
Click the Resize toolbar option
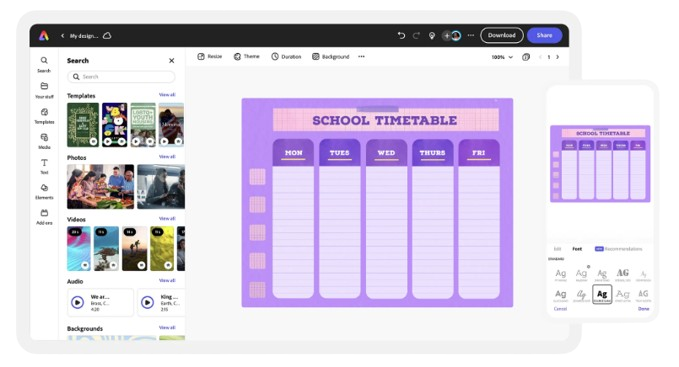pyautogui.click(x=210, y=57)
